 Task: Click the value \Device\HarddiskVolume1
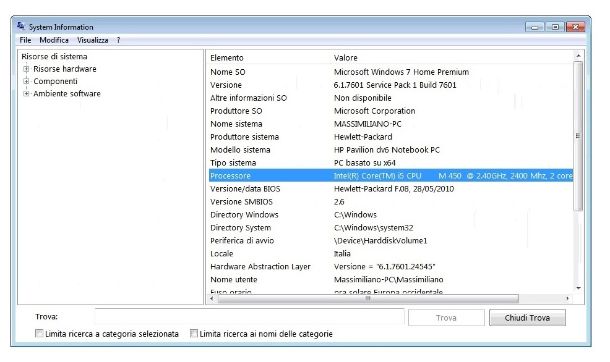tap(380, 241)
